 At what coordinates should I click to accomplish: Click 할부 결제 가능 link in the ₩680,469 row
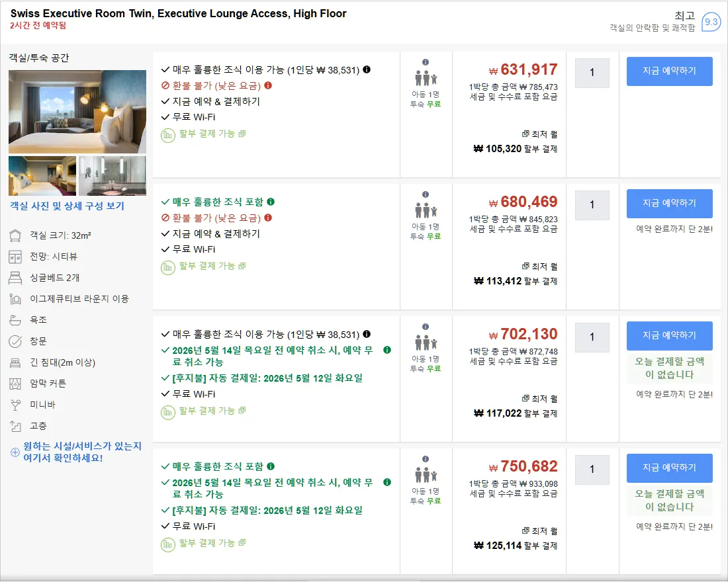[212, 266]
